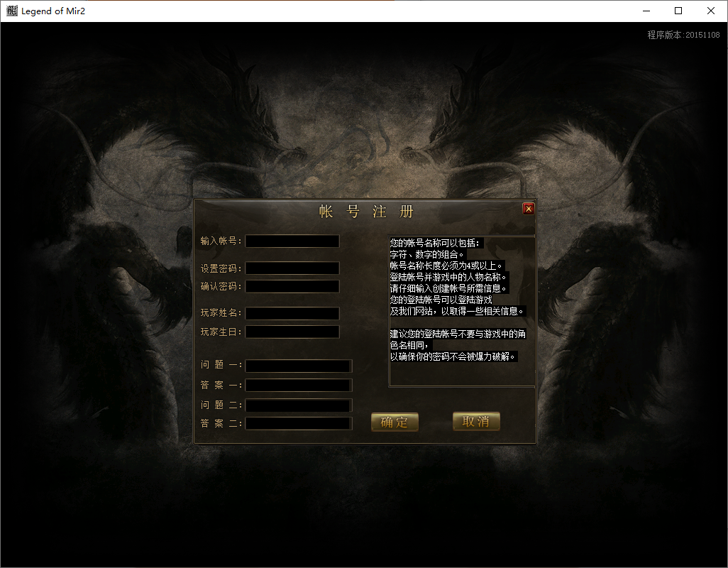The height and width of the screenshot is (568, 728).
Task: Click the 玩家姓名 player name field
Action: point(292,313)
